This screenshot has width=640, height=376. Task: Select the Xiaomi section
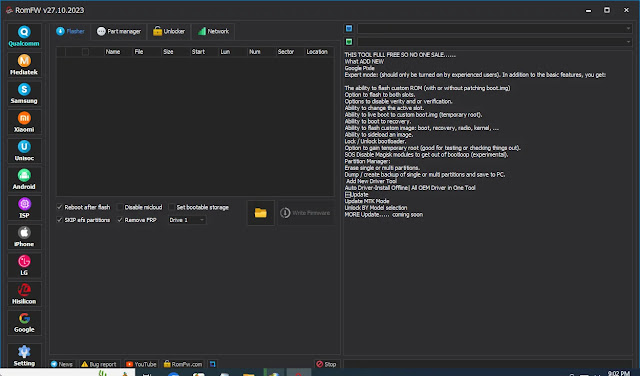point(24,122)
